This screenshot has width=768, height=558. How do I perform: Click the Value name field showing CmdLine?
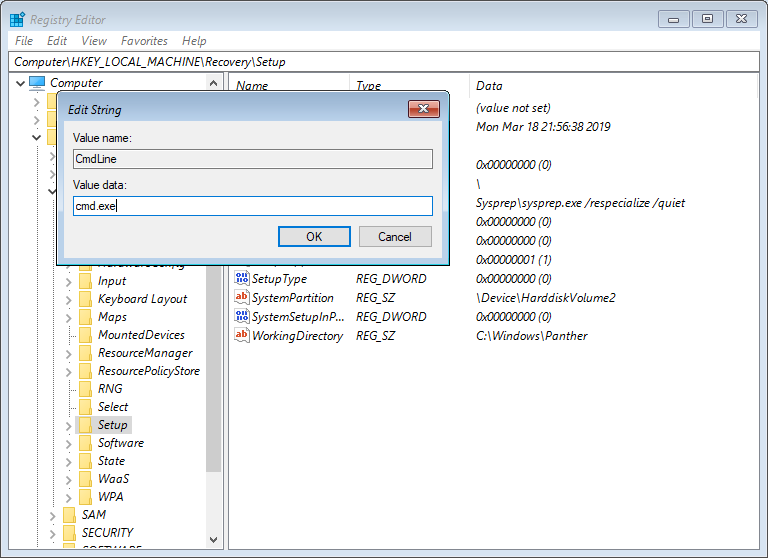point(253,159)
